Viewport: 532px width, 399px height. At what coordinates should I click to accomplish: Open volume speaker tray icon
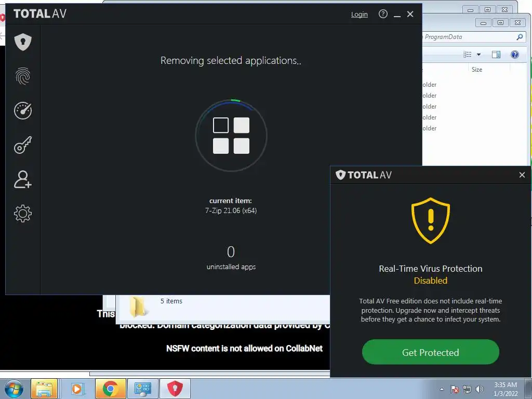coord(480,389)
